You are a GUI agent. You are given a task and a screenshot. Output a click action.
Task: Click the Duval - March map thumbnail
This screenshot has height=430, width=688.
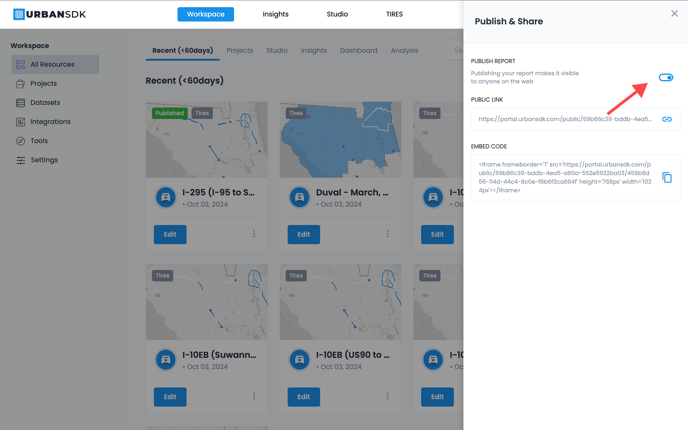pos(340,140)
